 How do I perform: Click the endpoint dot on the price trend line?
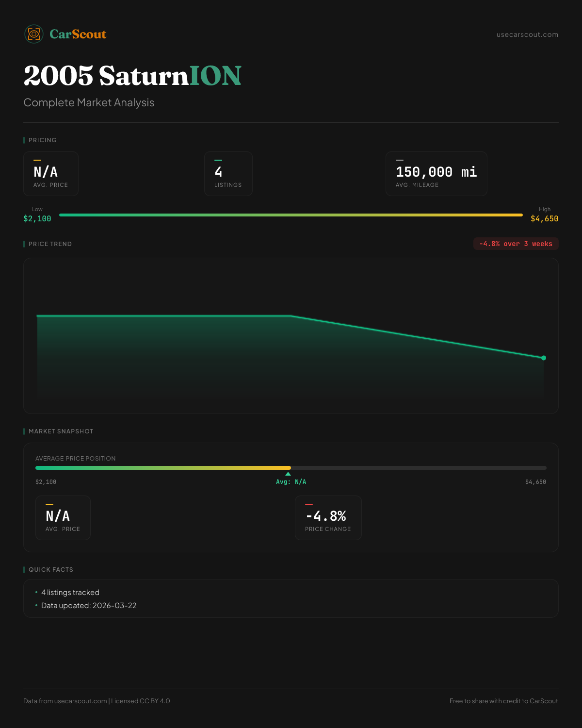pos(543,358)
